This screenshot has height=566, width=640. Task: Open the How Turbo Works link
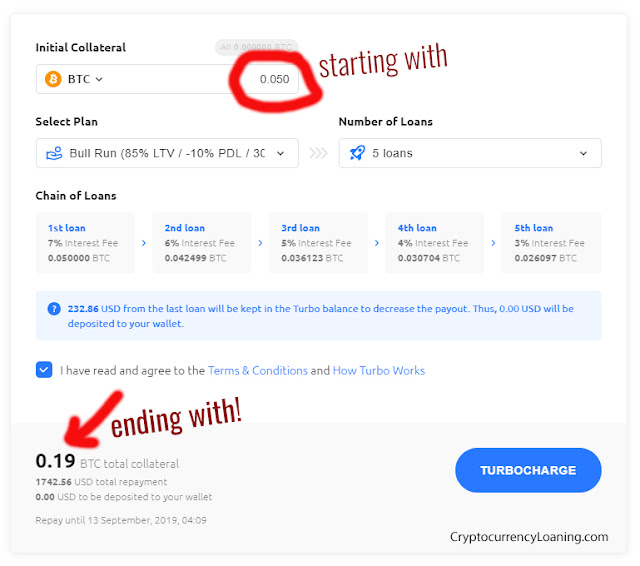[x=379, y=371]
